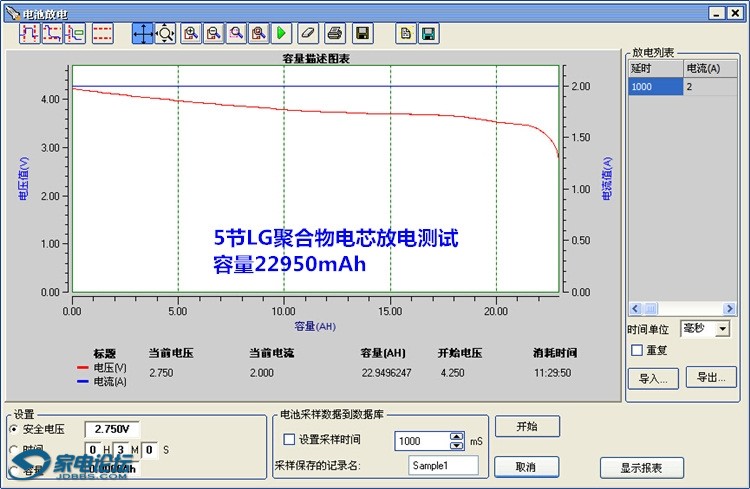The image size is (750, 489).
Task: Select the magnifier with arrows zoom tool
Action: click(x=165, y=33)
